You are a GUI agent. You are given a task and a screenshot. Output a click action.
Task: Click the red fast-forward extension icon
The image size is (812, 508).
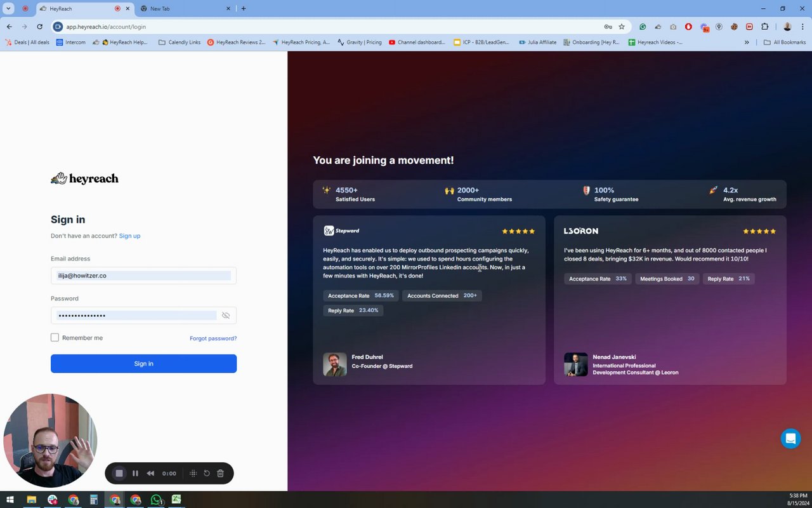tap(749, 27)
